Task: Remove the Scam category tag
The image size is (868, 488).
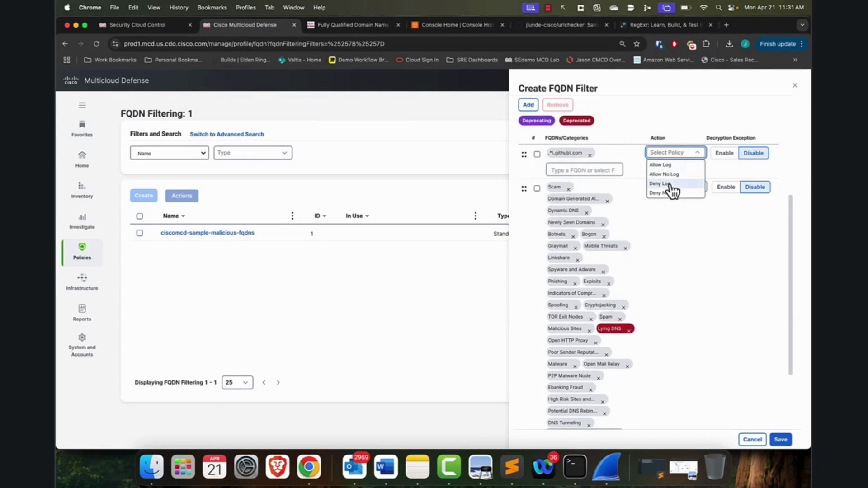Action: 568,189
